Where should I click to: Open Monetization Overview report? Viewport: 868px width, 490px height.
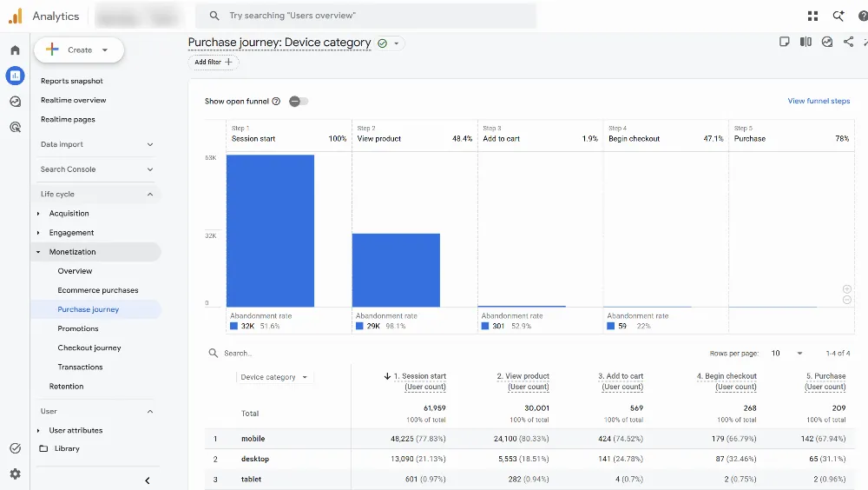(75, 271)
